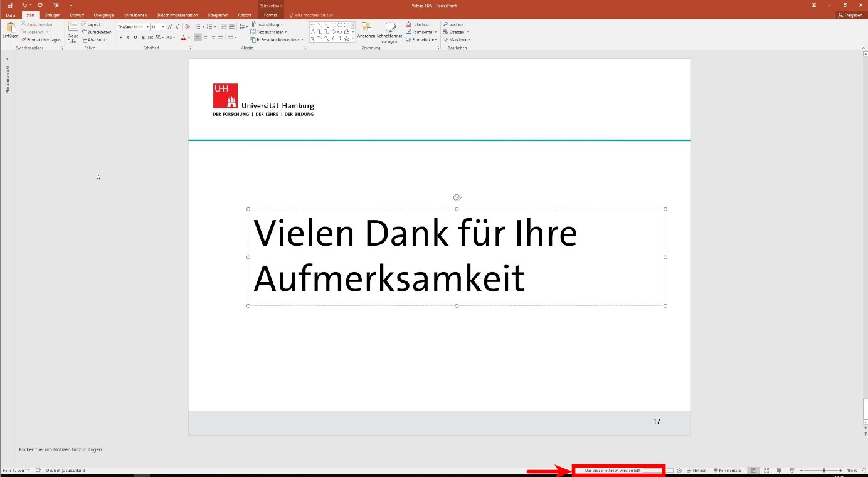868x477 pixels.
Task: Click the notes field 'Klicken Sie, um Notizen hinzuzufügen'
Action: click(x=61, y=449)
